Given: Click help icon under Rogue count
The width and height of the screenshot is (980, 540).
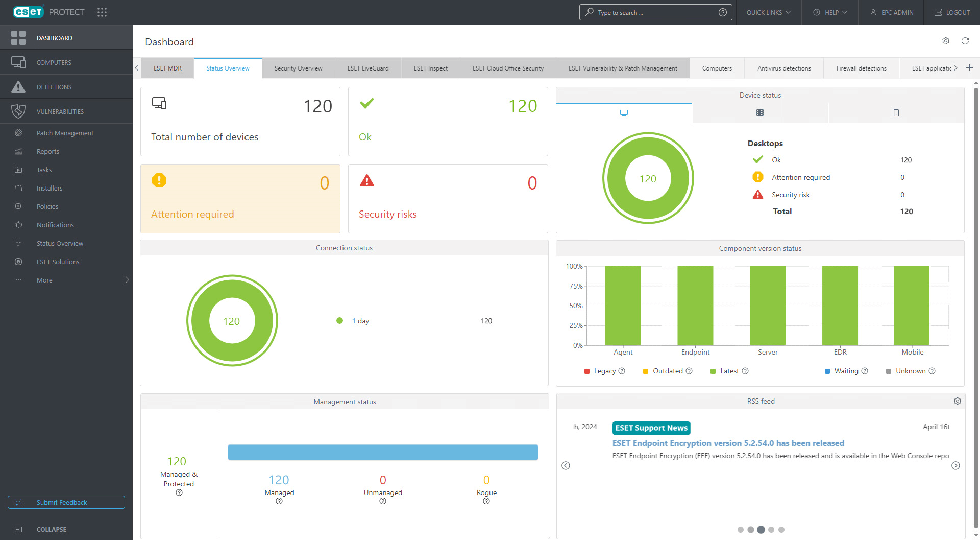Looking at the screenshot, I should click(486, 501).
